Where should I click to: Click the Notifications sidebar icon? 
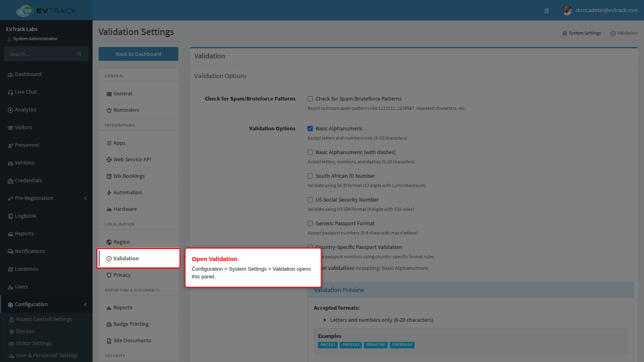[x=10, y=252]
